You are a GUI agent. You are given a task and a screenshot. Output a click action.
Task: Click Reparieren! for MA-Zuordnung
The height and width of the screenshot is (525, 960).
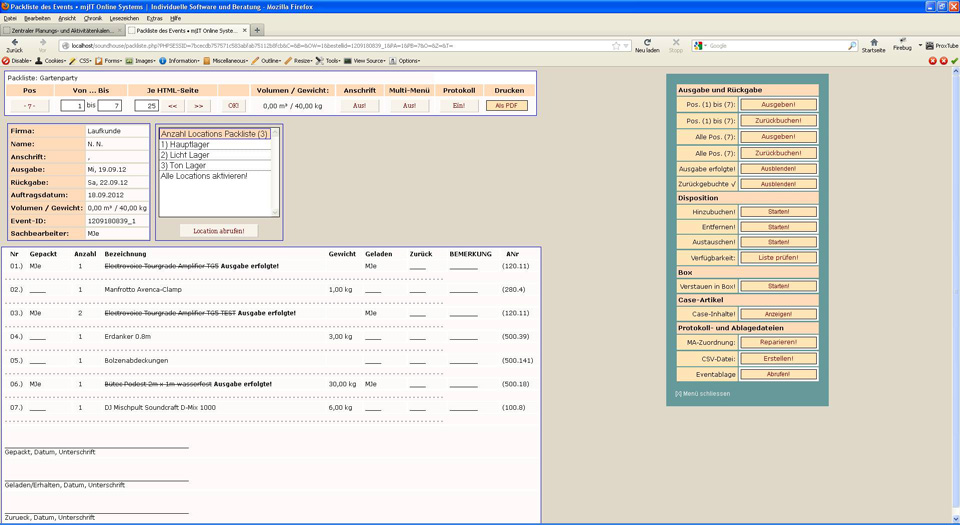click(x=778, y=343)
